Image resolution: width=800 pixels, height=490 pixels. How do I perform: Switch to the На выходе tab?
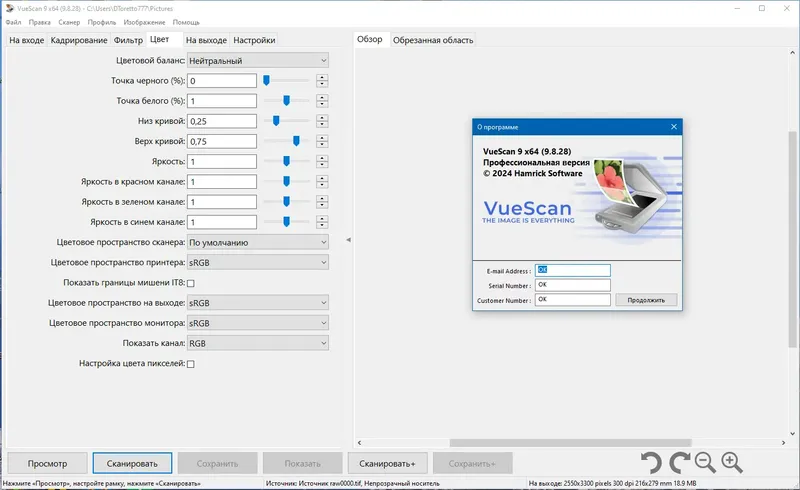pos(206,40)
